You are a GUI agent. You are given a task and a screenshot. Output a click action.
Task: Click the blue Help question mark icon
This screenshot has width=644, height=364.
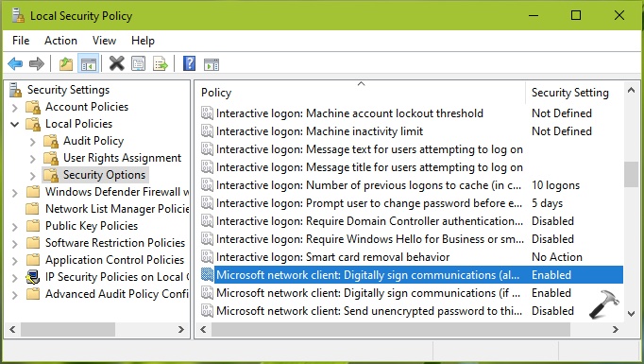pos(189,63)
